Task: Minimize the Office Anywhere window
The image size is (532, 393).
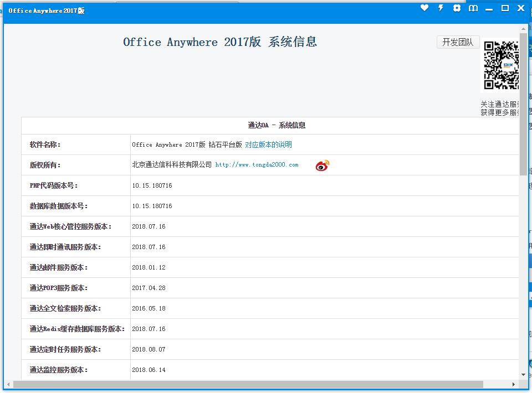Action: 489,9
